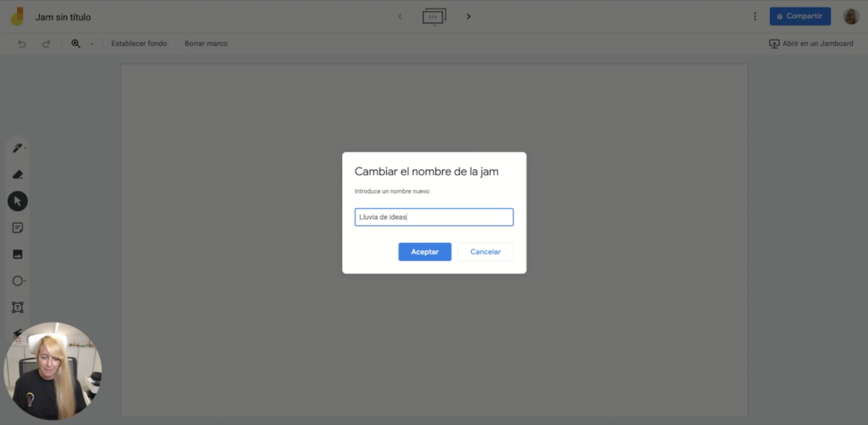Click Establecer fondo
Viewport: 868px width, 425px height.
[x=139, y=44]
